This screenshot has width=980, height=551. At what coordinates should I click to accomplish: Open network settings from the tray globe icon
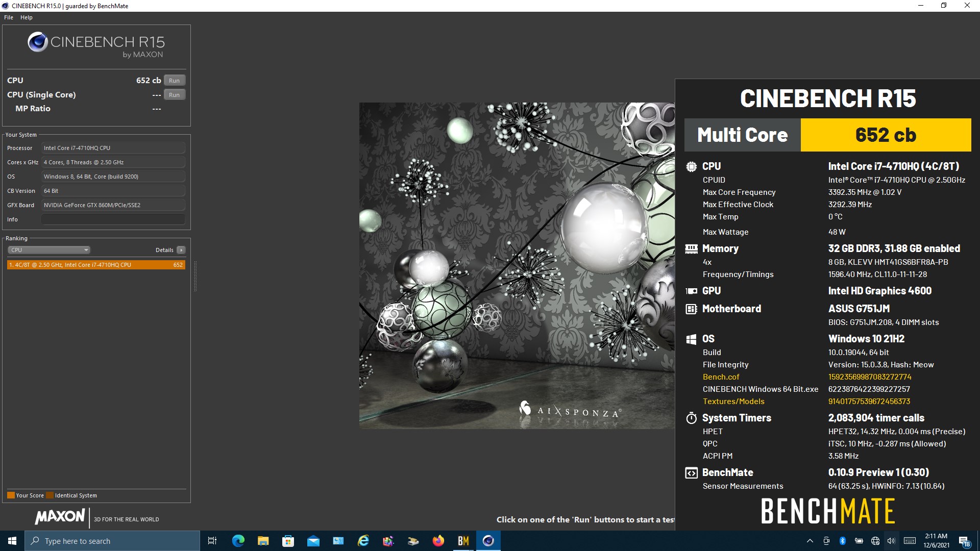coord(875,541)
